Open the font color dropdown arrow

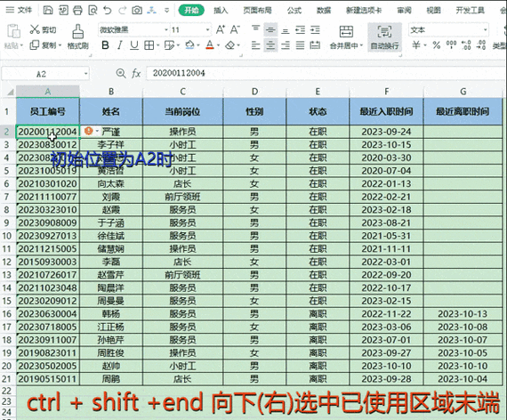219,45
